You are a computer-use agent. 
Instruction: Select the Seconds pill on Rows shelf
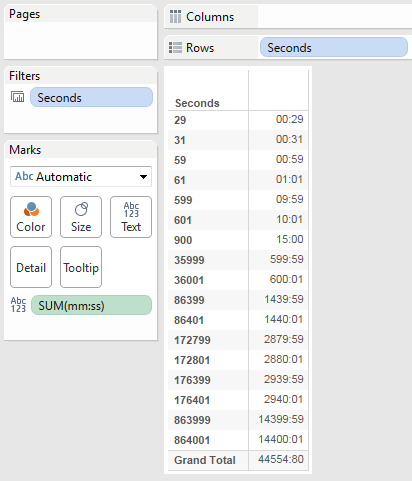pyautogui.click(x=334, y=47)
